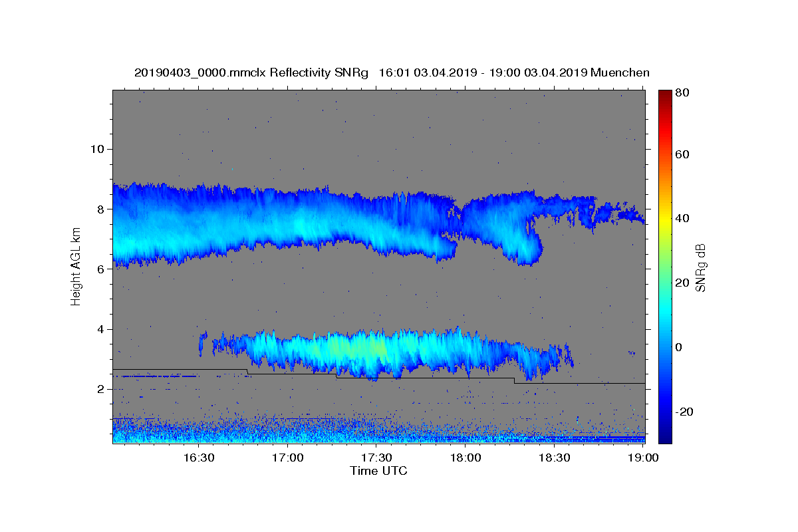Click the dark red top of the colorbar
This screenshot has width=798, height=532.
[665, 94]
